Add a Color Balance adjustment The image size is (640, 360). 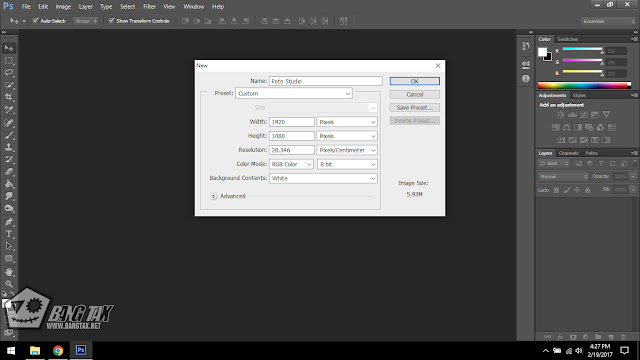[567, 127]
